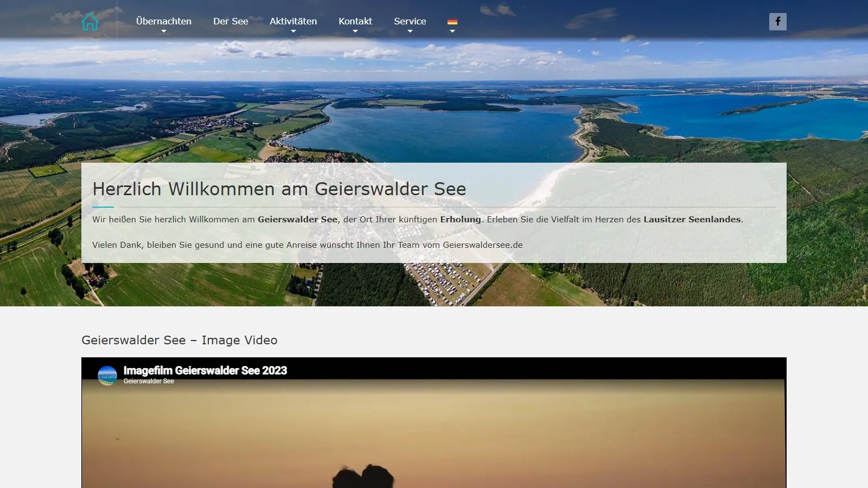Image resolution: width=868 pixels, height=488 pixels.
Task: Play the embedded Image Video
Action: 434,423
